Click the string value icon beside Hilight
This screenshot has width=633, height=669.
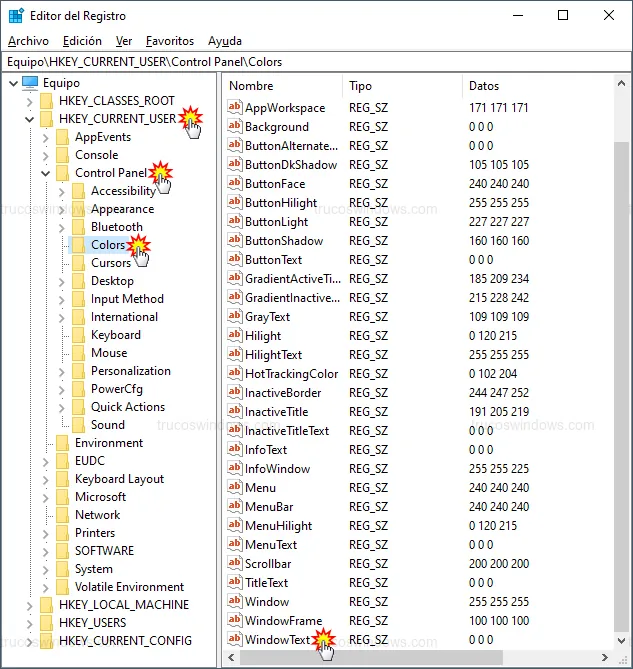pyautogui.click(x=235, y=336)
